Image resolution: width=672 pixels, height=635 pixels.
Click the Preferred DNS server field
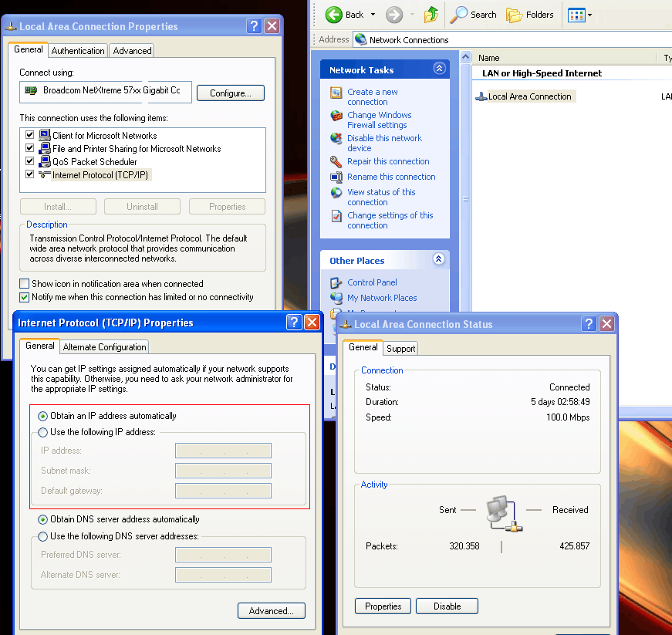tap(223, 555)
